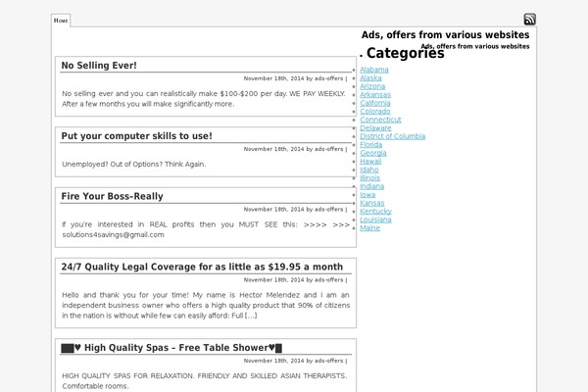This screenshot has height=392, width=588.
Task: Select the Iowa category link
Action: (367, 195)
